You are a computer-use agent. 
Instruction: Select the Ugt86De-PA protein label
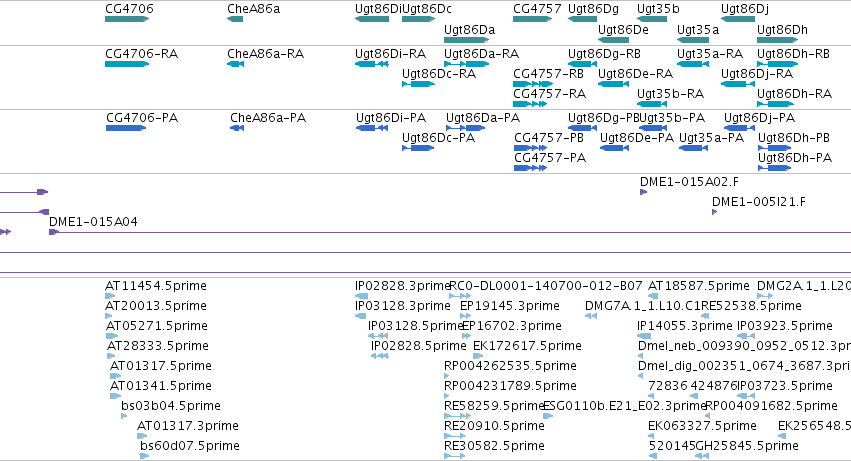click(637, 138)
